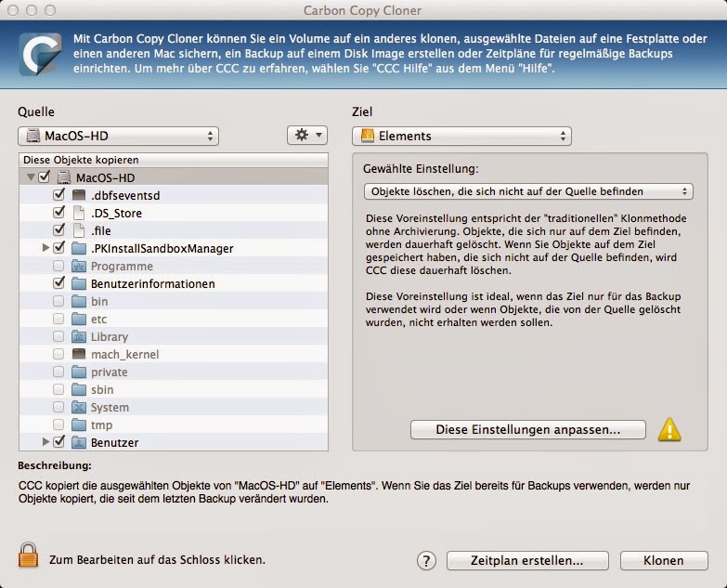Uncheck the .file checkbox

(58, 230)
